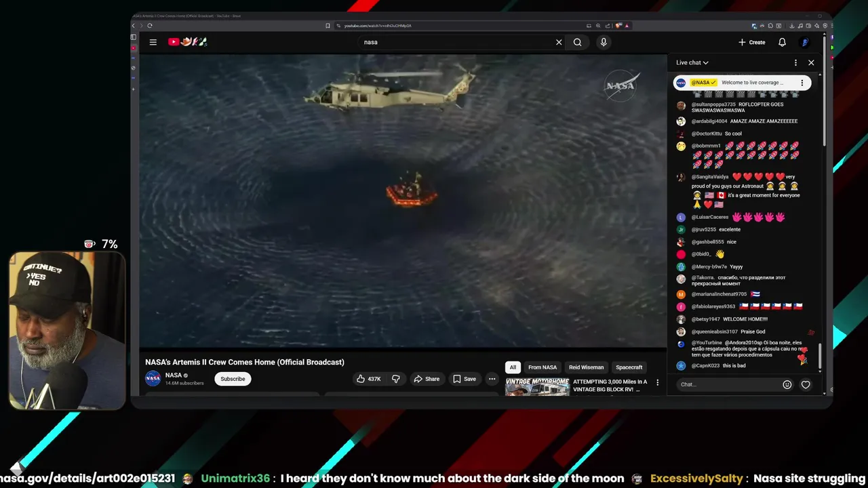Screen dimensions: 868x488
Task: Open the YouTube hamburger guide menu
Action: pyautogui.click(x=153, y=42)
